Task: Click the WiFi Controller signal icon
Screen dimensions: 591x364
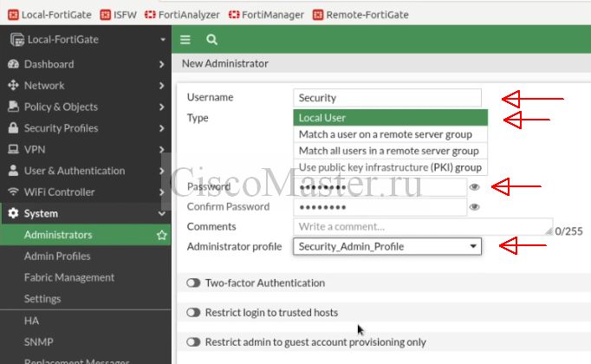Action: click(13, 192)
